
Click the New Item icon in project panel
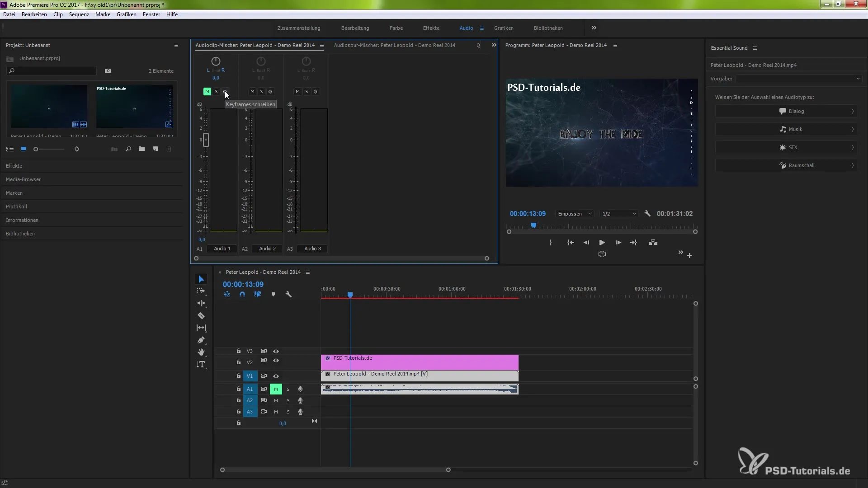pyautogui.click(x=155, y=149)
